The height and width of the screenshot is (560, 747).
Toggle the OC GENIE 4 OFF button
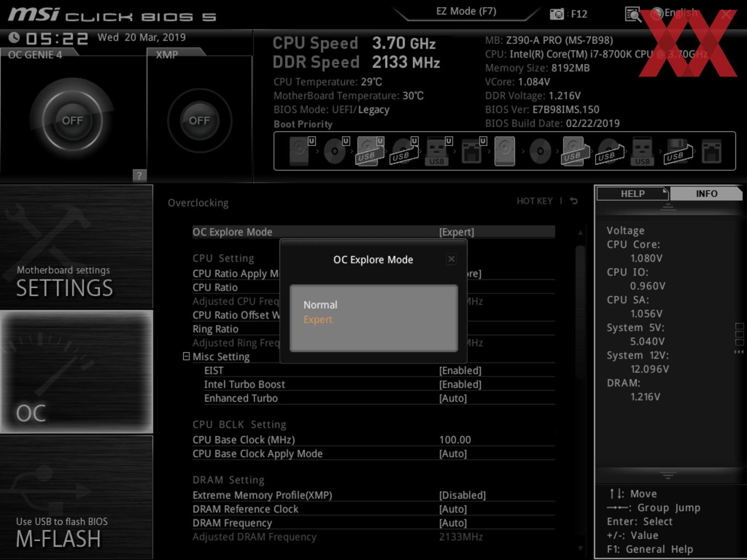click(x=73, y=120)
